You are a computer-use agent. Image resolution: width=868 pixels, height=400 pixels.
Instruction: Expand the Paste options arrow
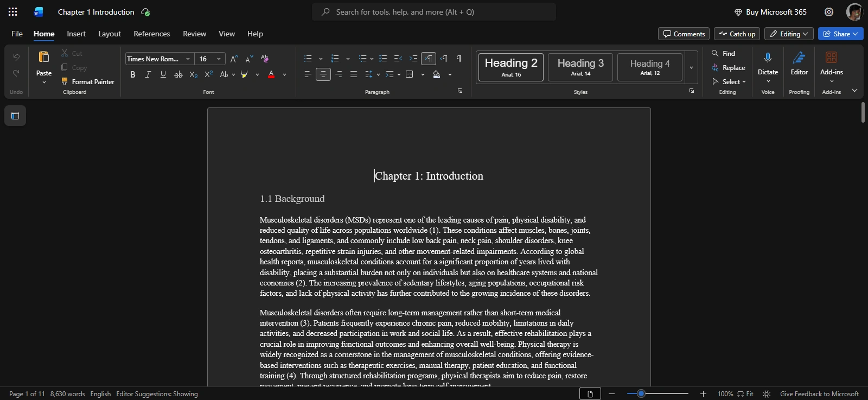(x=44, y=82)
